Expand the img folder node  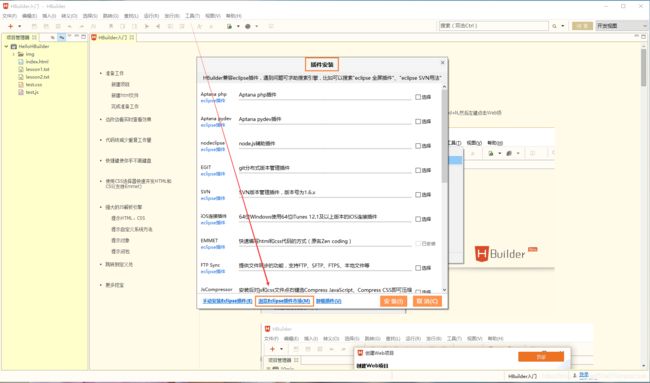[13, 54]
